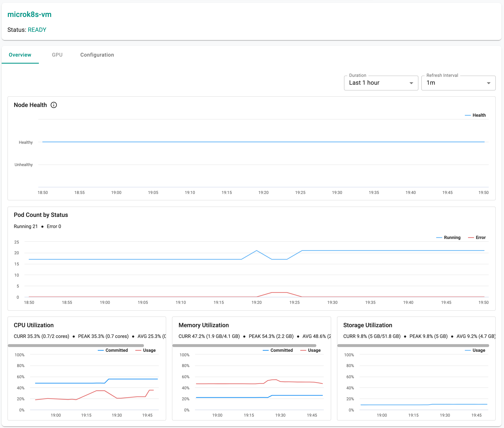The image size is (504, 428).
Task: Toggle the Usage legend in Memory Utilization
Action: pos(311,350)
